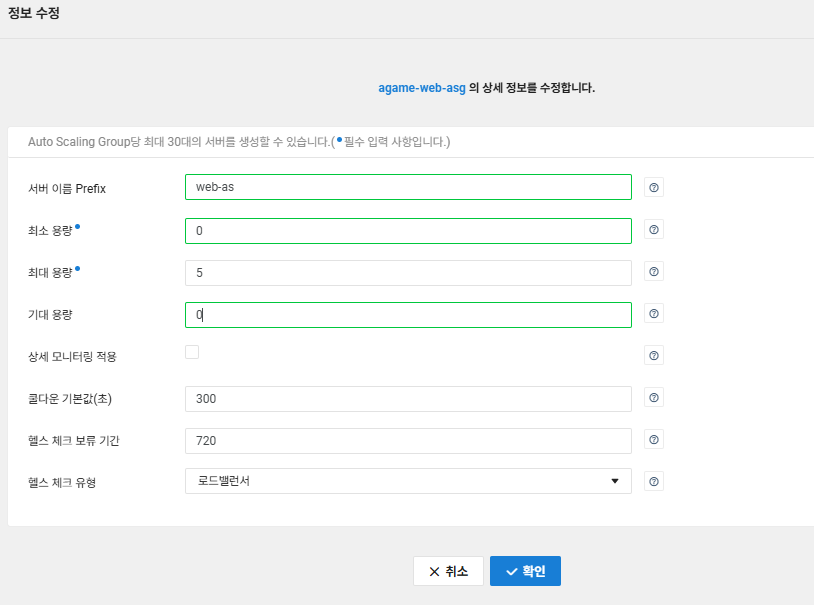Viewport: 814px width, 605px height.
Task: Click help icon beside 헬스 체크 보류 기간
Action: (x=654, y=440)
